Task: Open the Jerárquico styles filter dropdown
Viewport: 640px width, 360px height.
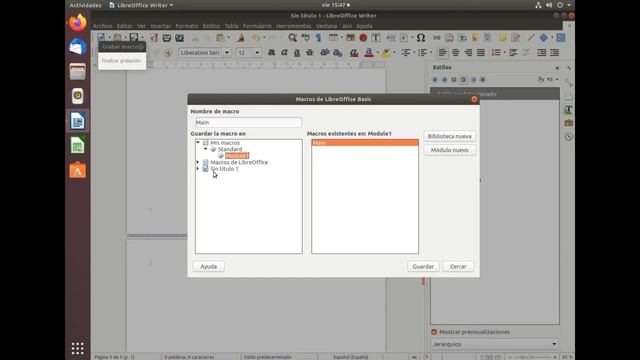Action: 495,344
